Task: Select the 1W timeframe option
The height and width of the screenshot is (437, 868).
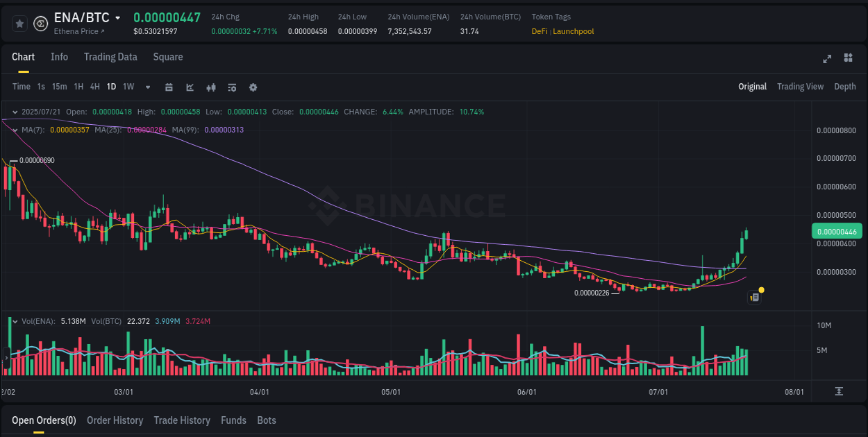Action: coord(128,87)
